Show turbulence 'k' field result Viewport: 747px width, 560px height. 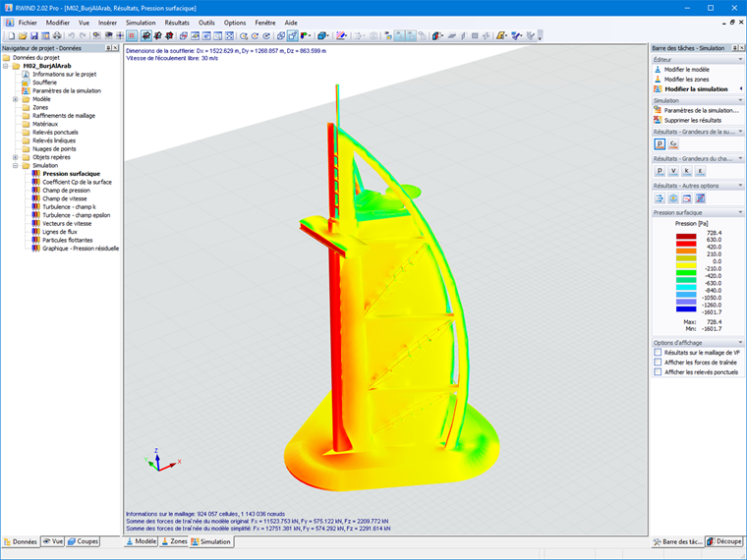coord(686,171)
